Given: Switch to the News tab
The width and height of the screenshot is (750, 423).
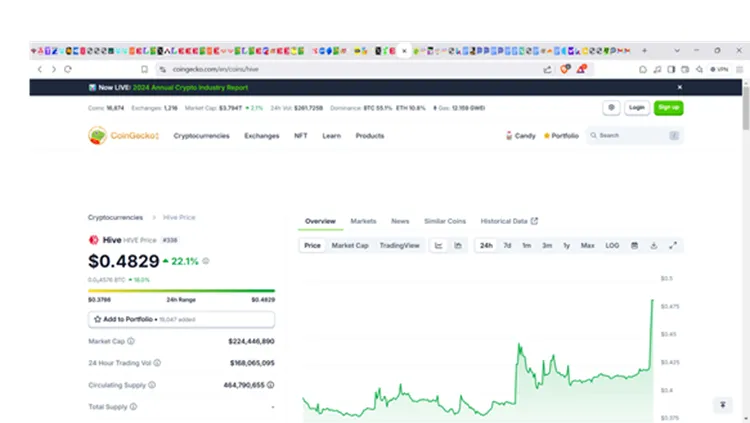Looking at the screenshot, I should point(400,221).
